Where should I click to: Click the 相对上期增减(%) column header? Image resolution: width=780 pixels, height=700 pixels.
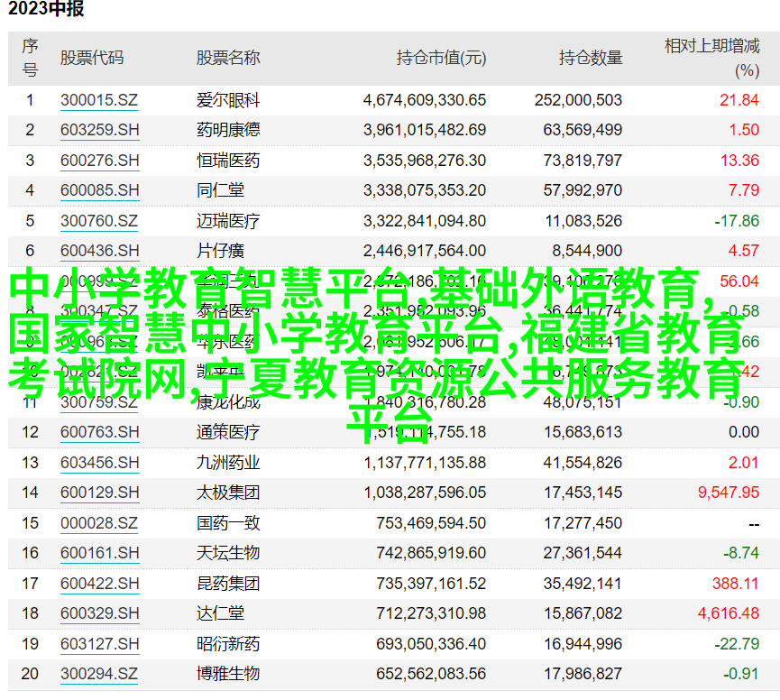tap(711, 59)
